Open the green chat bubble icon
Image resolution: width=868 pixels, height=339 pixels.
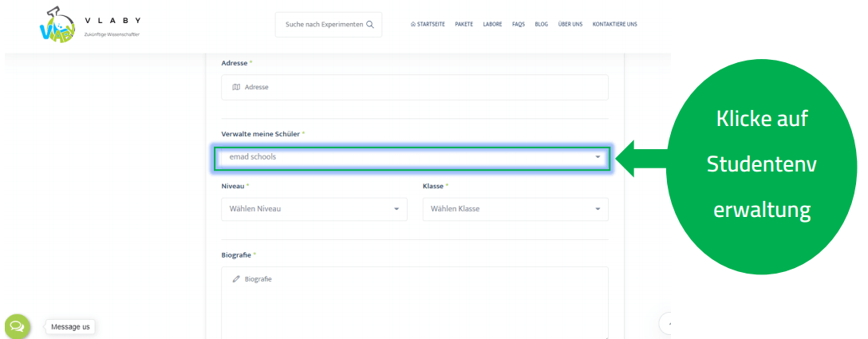17,326
